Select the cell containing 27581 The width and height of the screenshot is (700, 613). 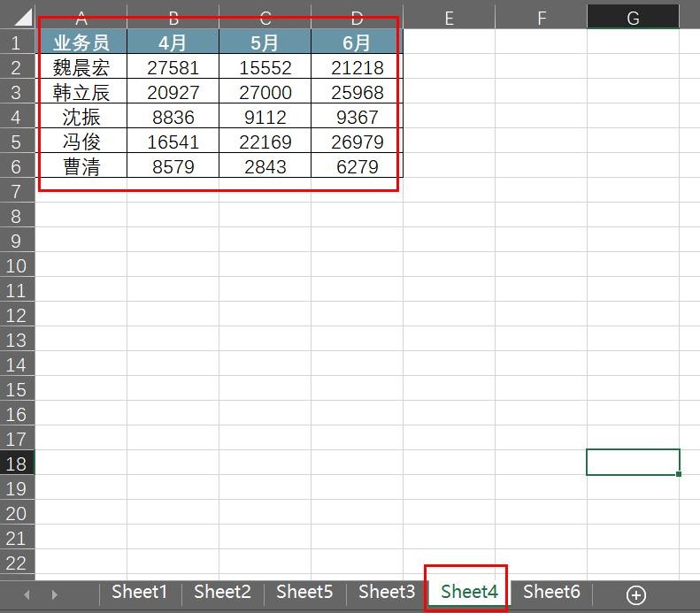click(173, 67)
